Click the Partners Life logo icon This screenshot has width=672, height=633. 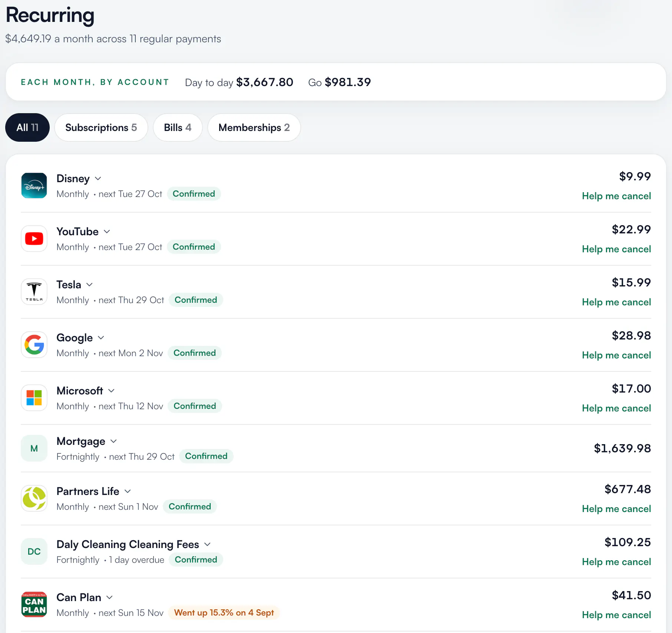[x=34, y=498]
